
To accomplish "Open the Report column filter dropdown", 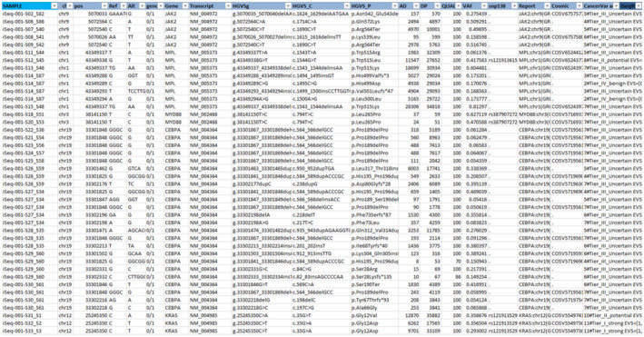I will pyautogui.click(x=547, y=6).
